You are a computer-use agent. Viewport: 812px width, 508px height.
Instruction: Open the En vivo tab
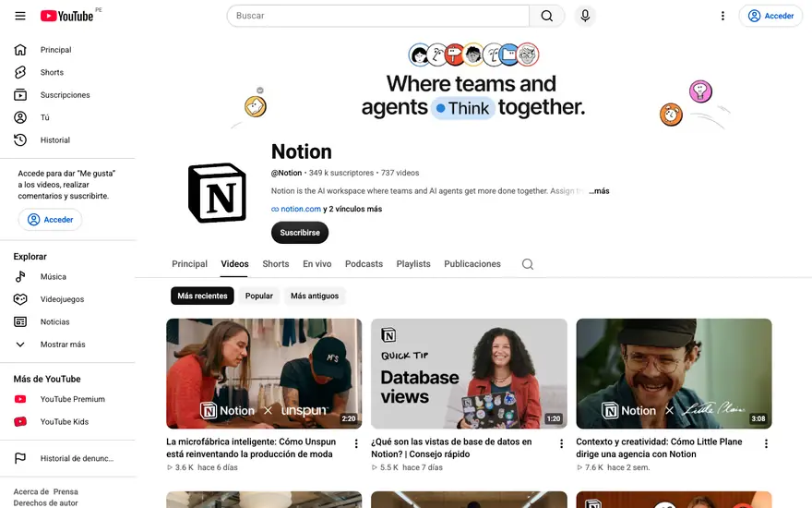(x=316, y=264)
